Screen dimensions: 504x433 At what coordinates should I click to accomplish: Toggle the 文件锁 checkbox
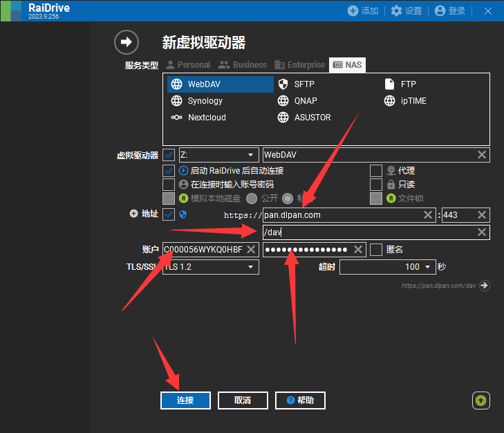376,199
